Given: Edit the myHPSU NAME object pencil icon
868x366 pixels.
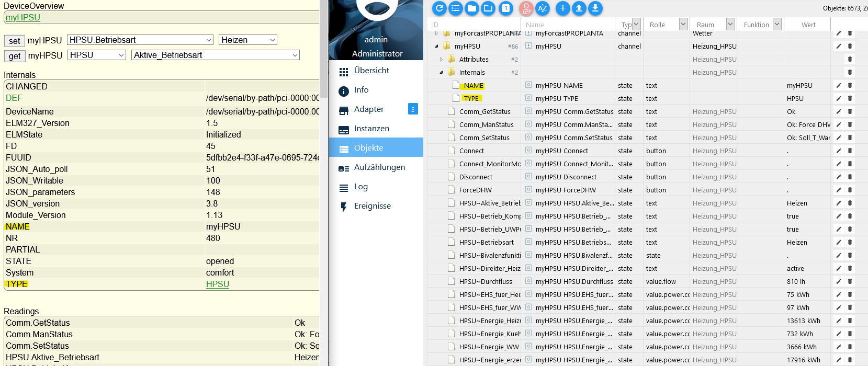Looking at the screenshot, I should (839, 85).
